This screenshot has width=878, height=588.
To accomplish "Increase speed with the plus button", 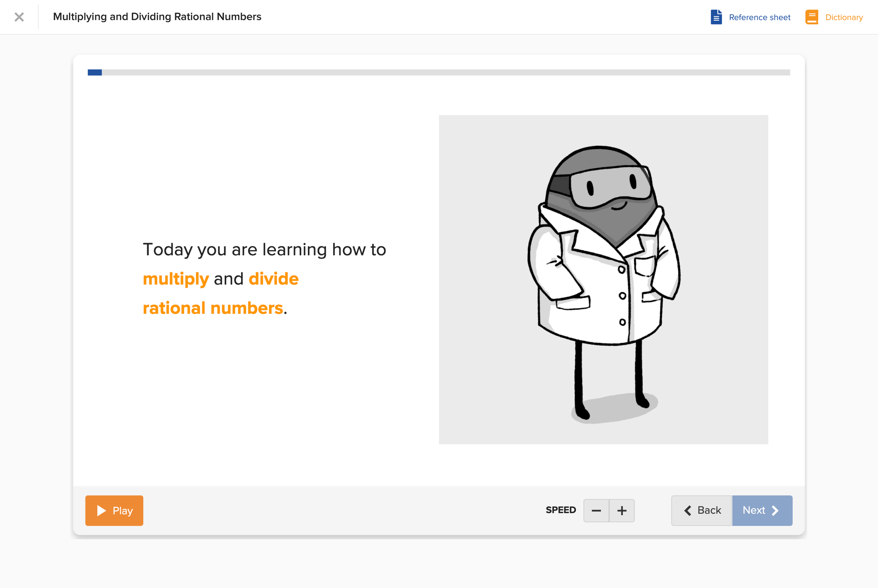I will 622,510.
